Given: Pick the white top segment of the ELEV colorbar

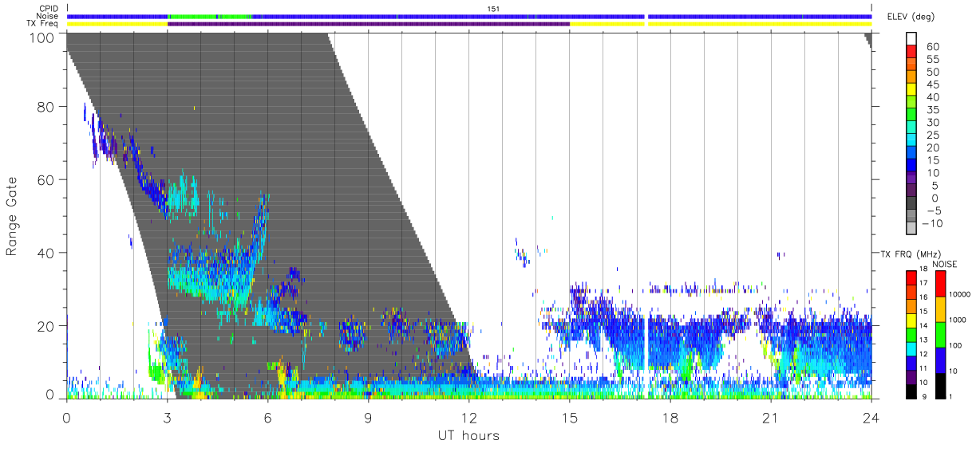Looking at the screenshot, I should 911,39.
